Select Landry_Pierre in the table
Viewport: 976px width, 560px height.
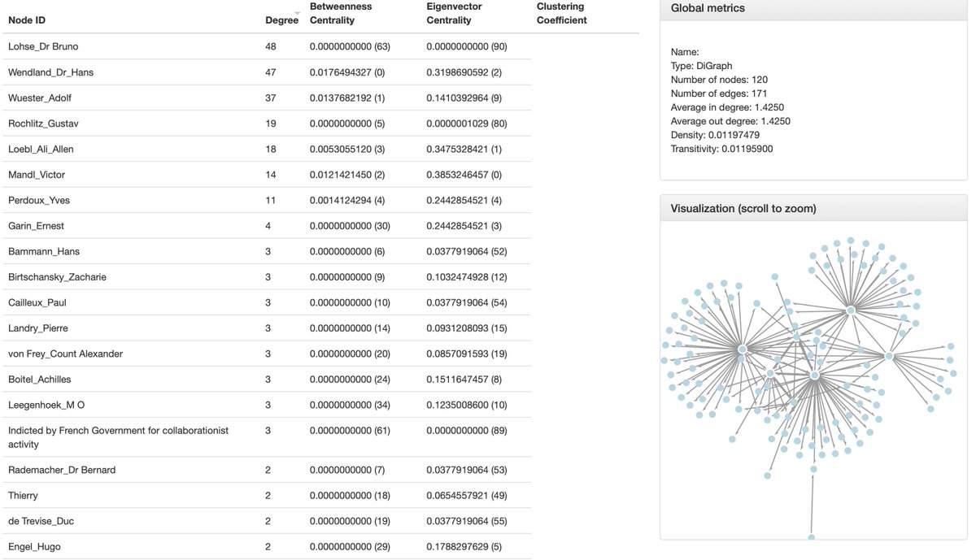pyautogui.click(x=38, y=328)
